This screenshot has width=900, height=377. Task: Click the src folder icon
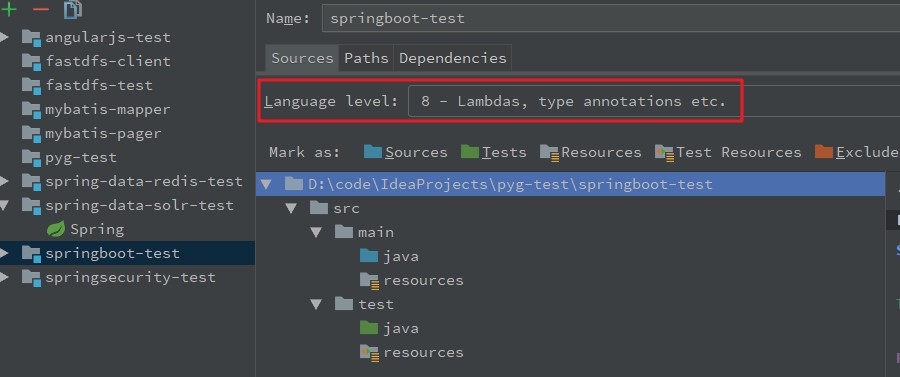pos(319,208)
